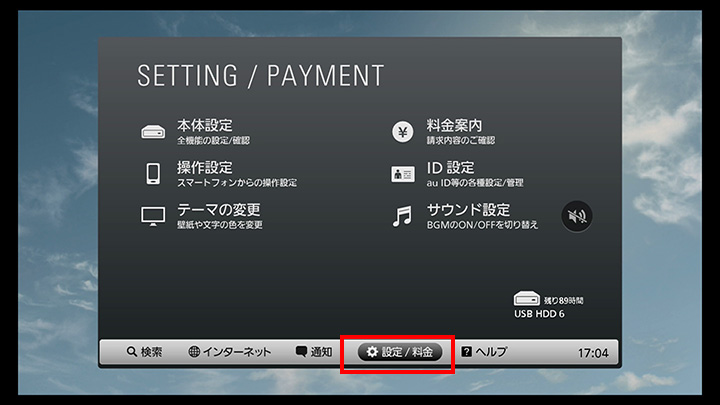Click the 17:04 clock display
720x405 pixels.
pos(593,353)
